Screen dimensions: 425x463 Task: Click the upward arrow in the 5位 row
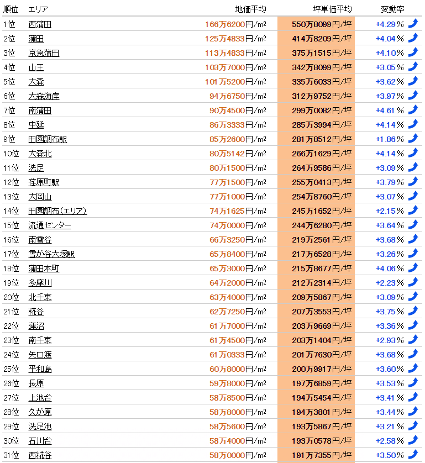pos(413,81)
